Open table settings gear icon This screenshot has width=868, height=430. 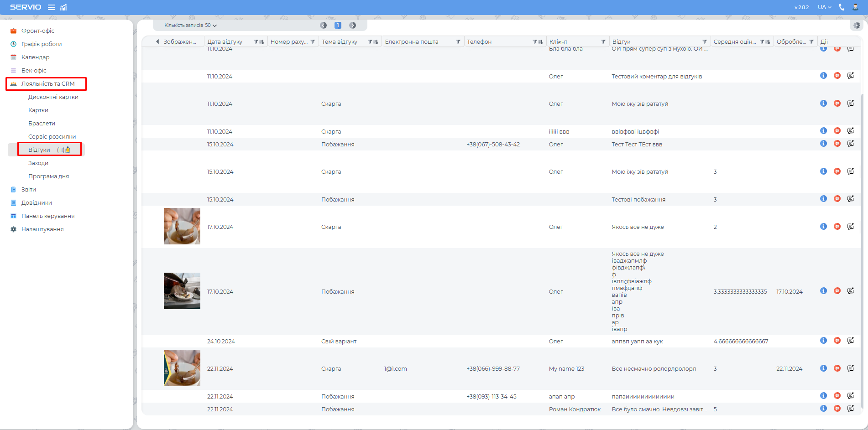click(x=857, y=26)
